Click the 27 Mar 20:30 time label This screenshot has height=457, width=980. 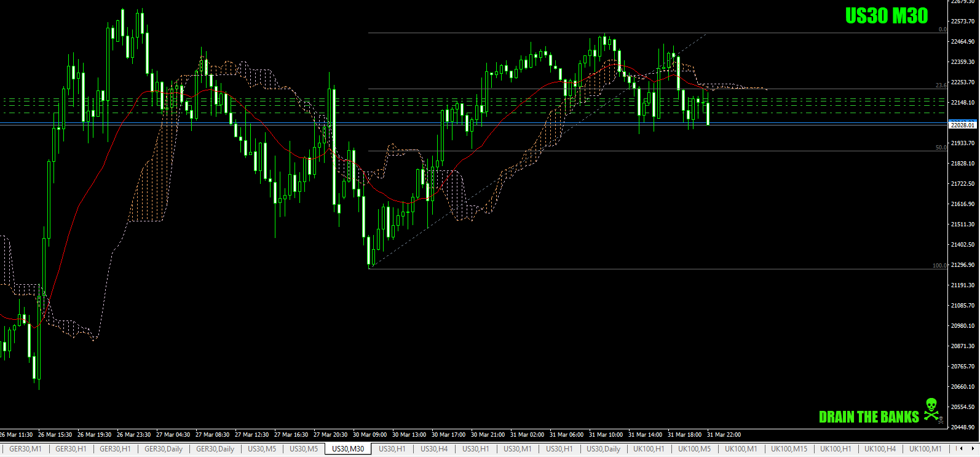(331, 435)
